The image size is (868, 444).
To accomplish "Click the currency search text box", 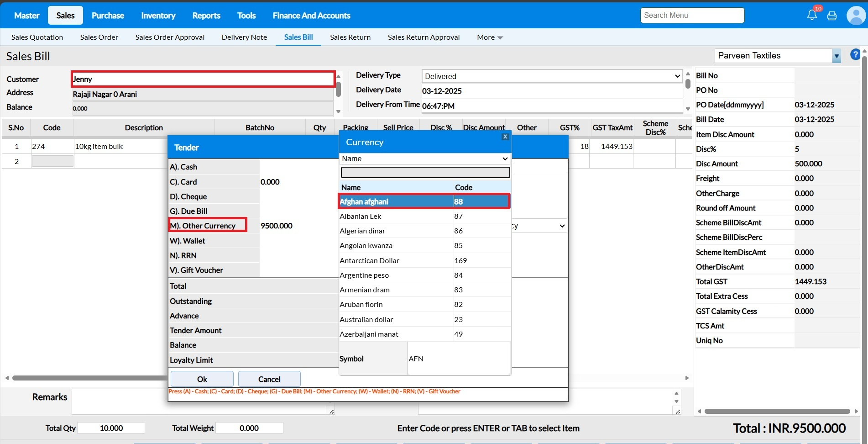I will [x=425, y=172].
